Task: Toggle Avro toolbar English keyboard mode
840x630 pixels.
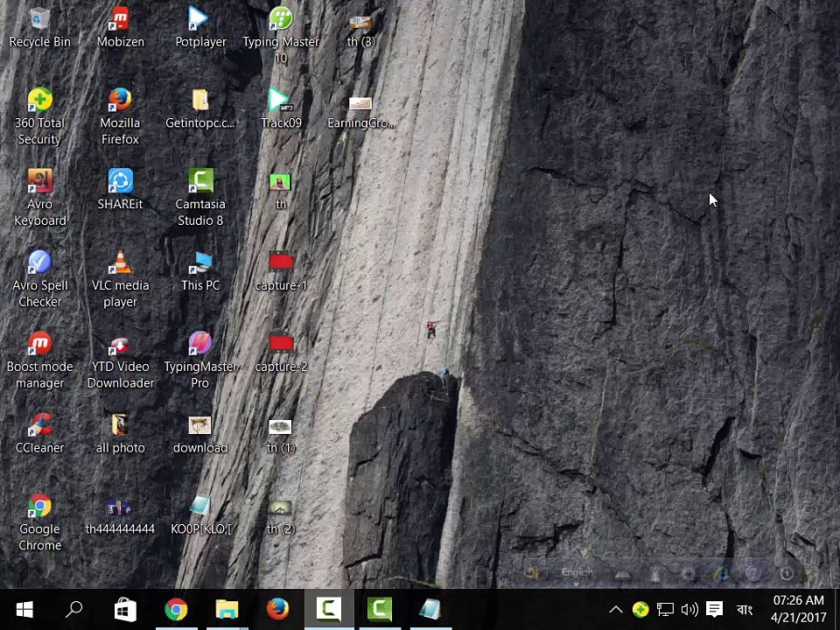Action: point(577,572)
